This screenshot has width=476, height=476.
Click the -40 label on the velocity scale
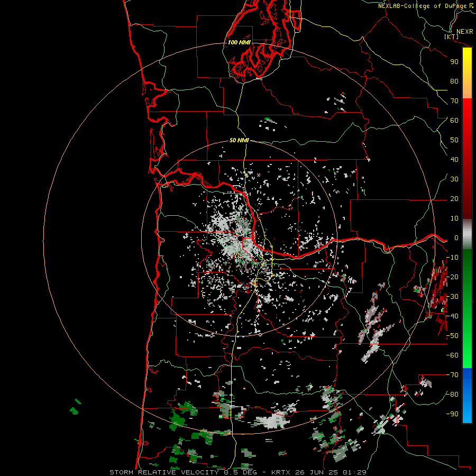[452, 316]
